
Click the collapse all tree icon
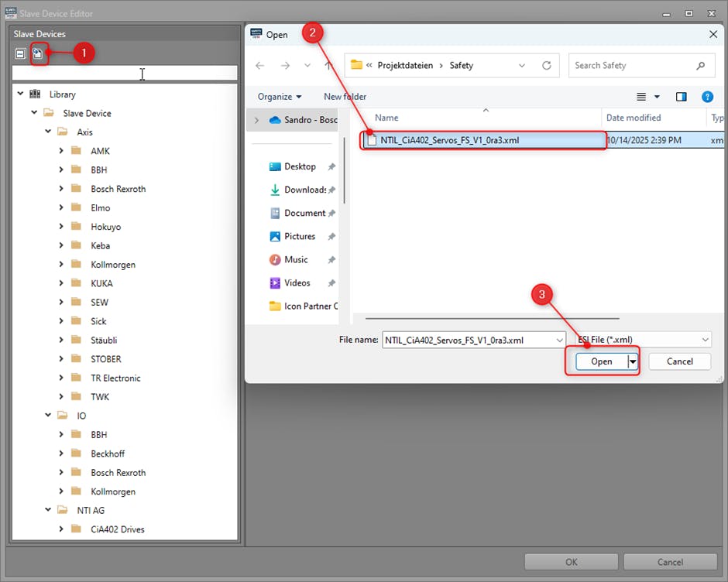[x=21, y=53]
